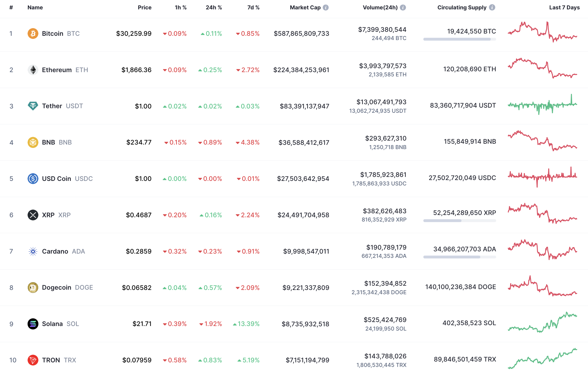
Task: Open Bitcoin's 24h volume link $7,399,380,544
Action: tap(382, 30)
